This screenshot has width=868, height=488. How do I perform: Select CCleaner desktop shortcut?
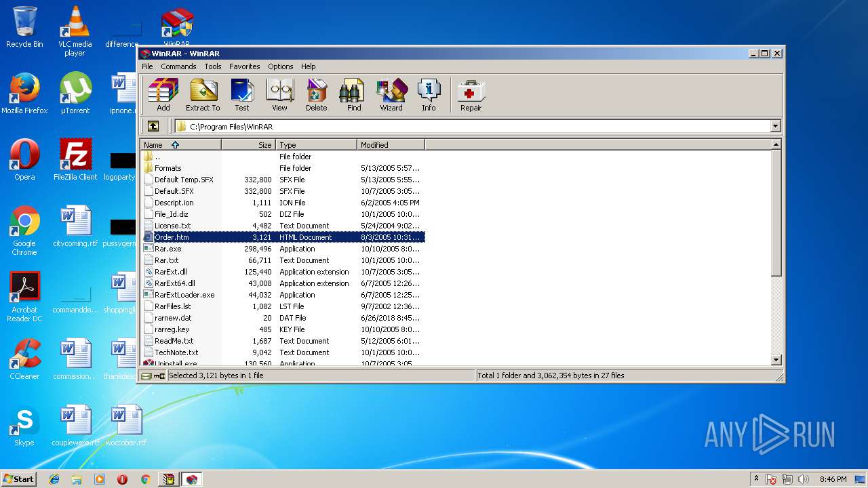click(x=24, y=359)
